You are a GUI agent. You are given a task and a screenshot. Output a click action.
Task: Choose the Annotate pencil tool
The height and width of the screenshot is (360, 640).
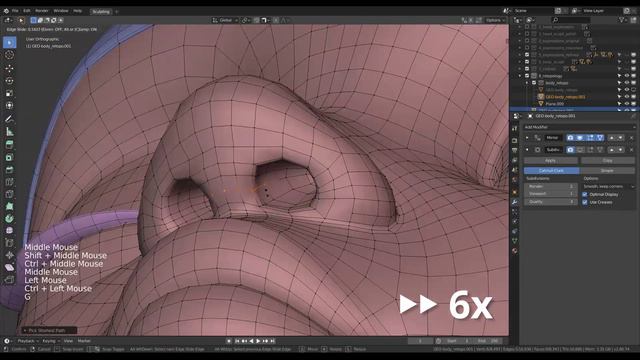9,119
